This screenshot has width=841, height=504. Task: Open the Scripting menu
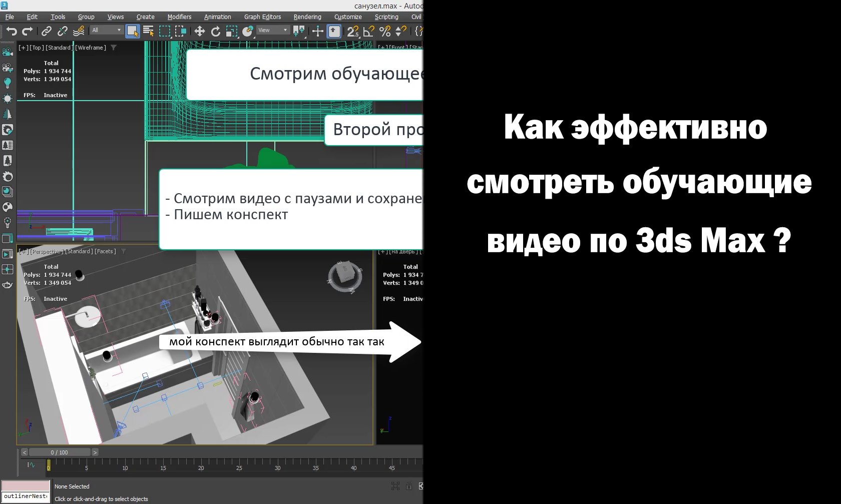pyautogui.click(x=386, y=17)
